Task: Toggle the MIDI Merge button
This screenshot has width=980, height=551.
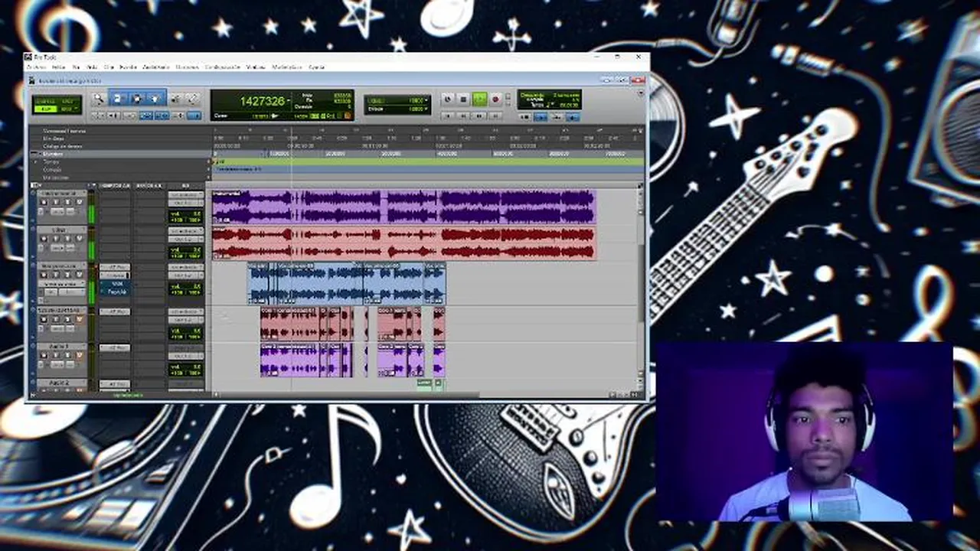Action: pyautogui.click(x=557, y=117)
